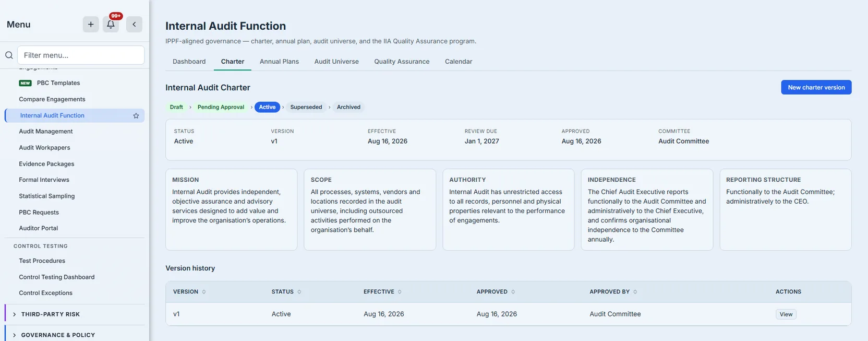Open the Annual Plans tab
This screenshot has height=341, width=868.
coord(280,62)
